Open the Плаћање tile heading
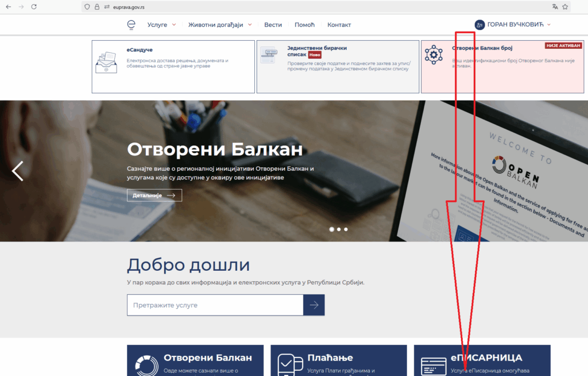 pos(330,358)
